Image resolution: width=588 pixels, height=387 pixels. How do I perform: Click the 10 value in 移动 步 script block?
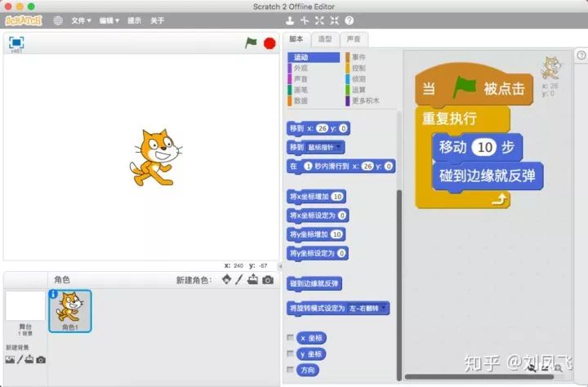tap(484, 147)
